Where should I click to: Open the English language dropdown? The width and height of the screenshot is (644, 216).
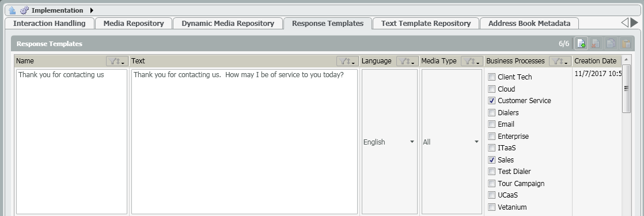[389, 142]
